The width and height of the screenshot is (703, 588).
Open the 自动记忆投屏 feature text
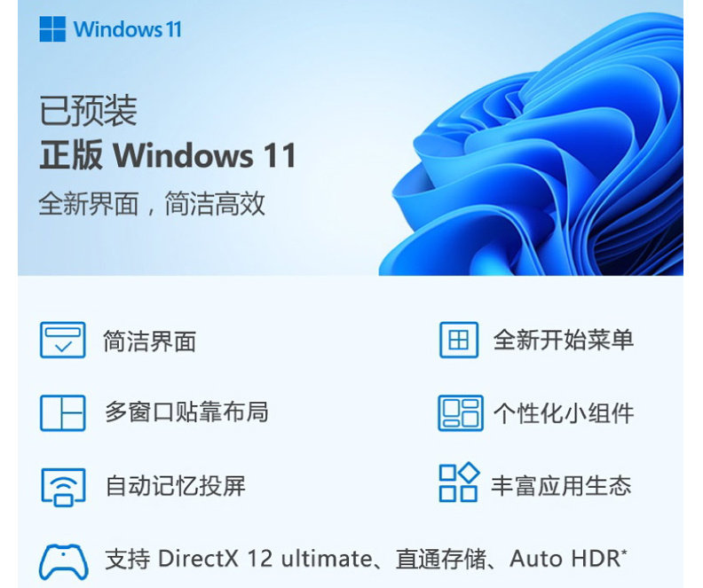point(175,486)
